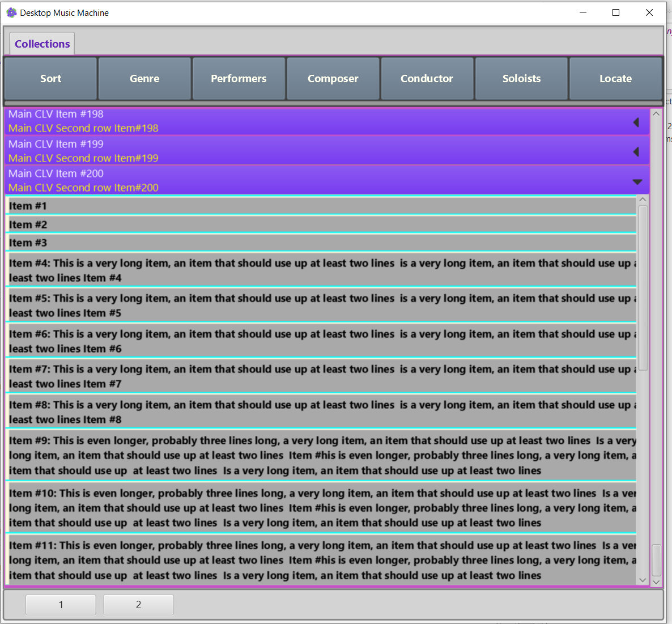The width and height of the screenshot is (672, 624).
Task: Select the Performers button
Action: [x=239, y=78]
